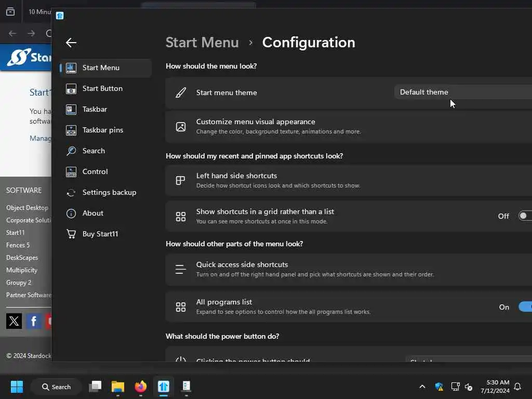
Task: Click the Search magnifier sidebar icon
Action: (x=71, y=151)
